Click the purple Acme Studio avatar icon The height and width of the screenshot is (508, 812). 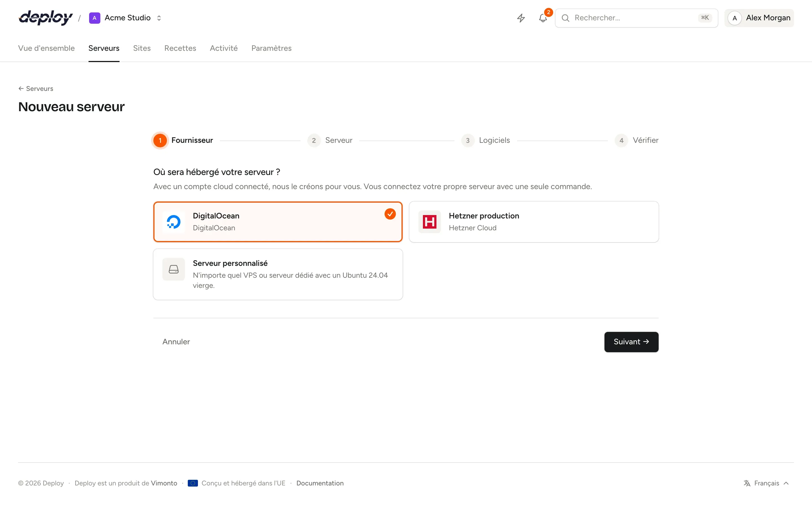click(95, 18)
